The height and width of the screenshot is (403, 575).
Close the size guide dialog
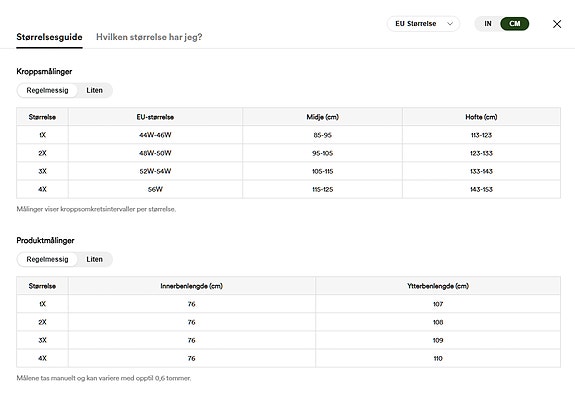[557, 24]
